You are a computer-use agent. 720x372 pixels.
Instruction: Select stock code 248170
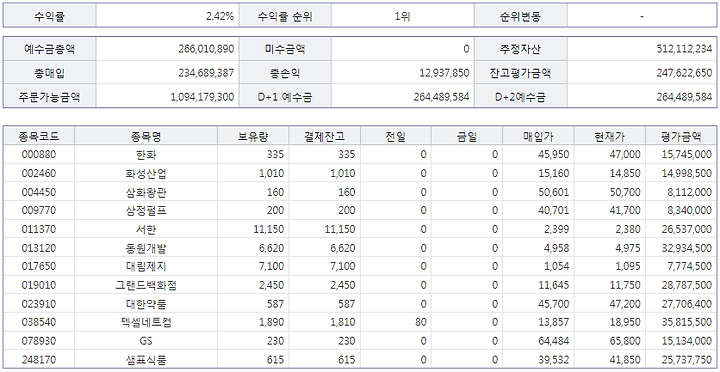[39, 360]
